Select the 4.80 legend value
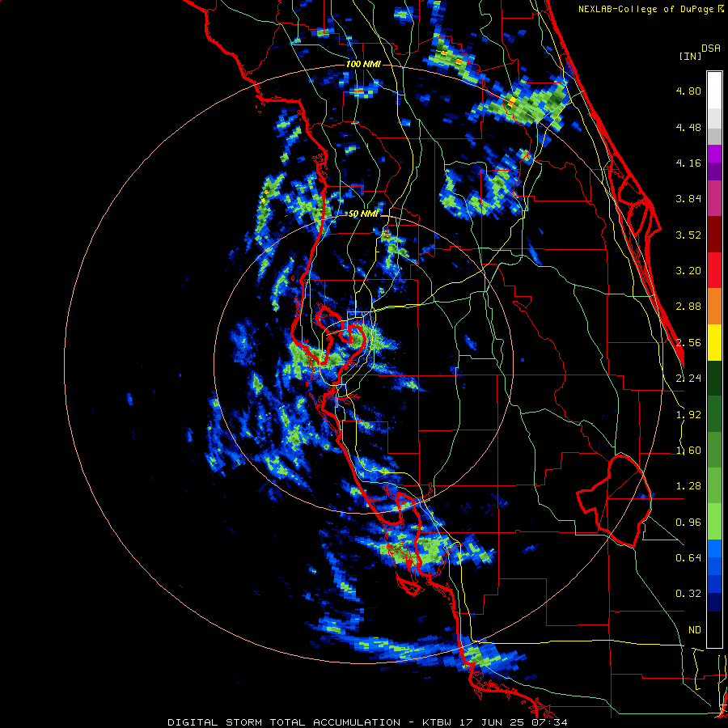Screen dimensions: 728x728 [688, 91]
